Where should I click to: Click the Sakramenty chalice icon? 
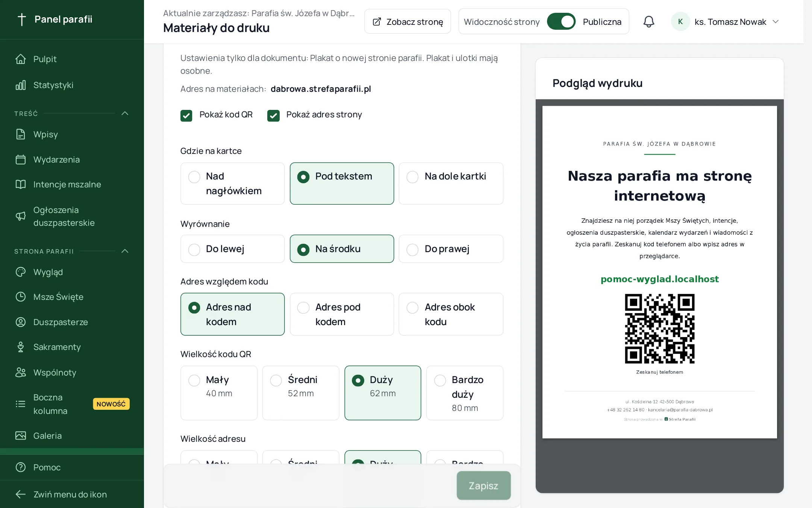(x=21, y=347)
